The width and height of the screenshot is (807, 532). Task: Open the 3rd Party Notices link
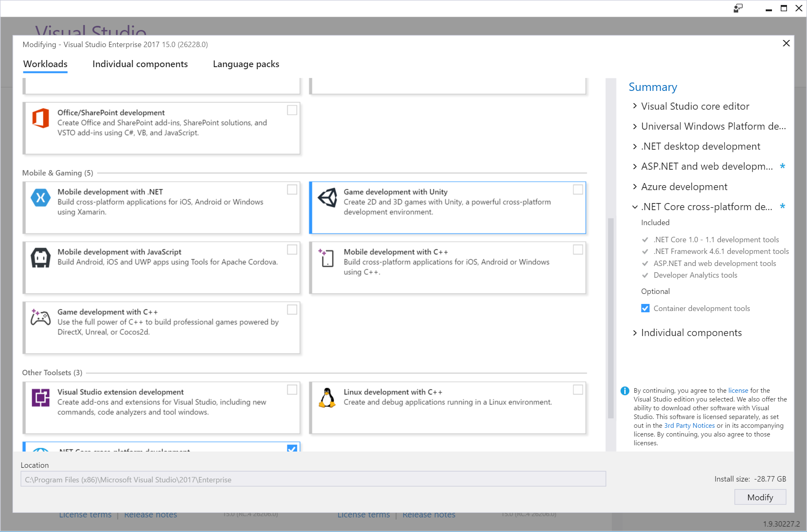[x=689, y=425]
